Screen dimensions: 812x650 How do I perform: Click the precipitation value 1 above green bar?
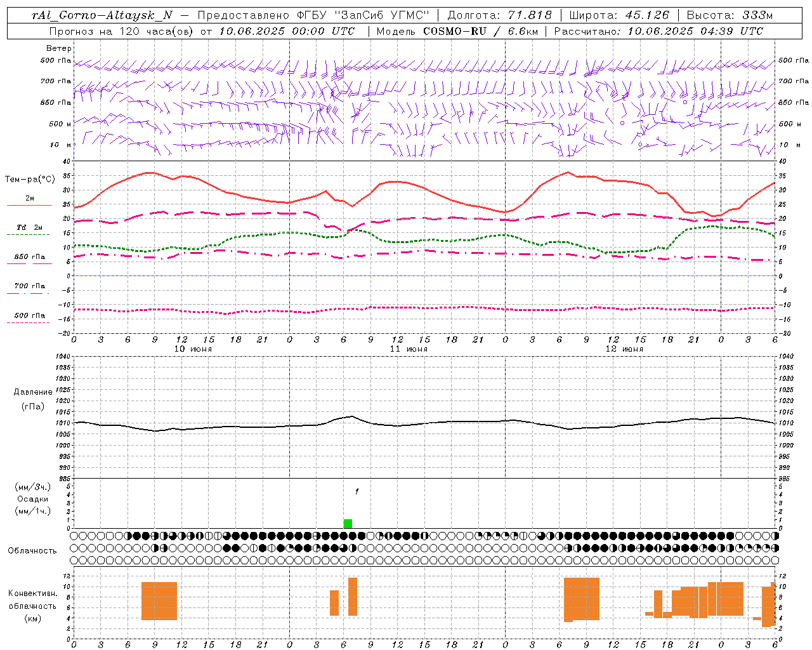tap(357, 491)
